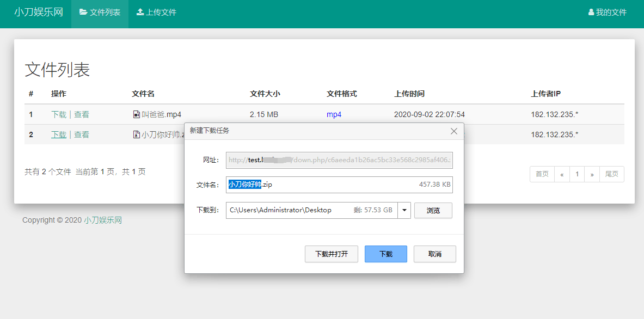Click the 下载并打开 button
Viewport: 644px width, 319px height.
pos(331,254)
